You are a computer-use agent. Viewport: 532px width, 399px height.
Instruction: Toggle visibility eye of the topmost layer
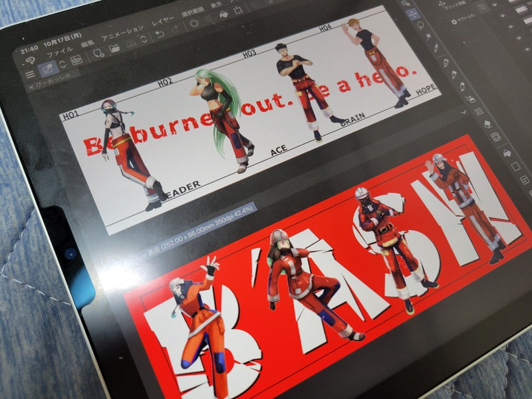495,3
